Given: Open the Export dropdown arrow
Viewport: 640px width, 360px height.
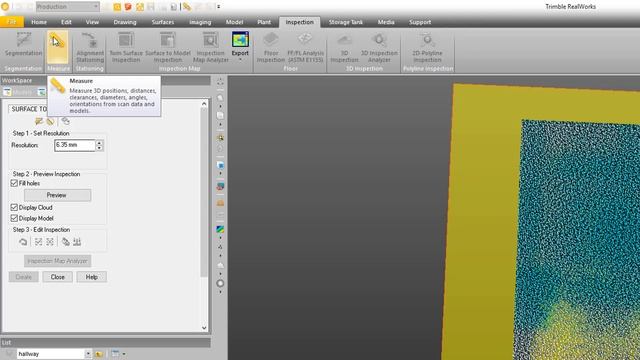Looking at the screenshot, I should point(240,60).
